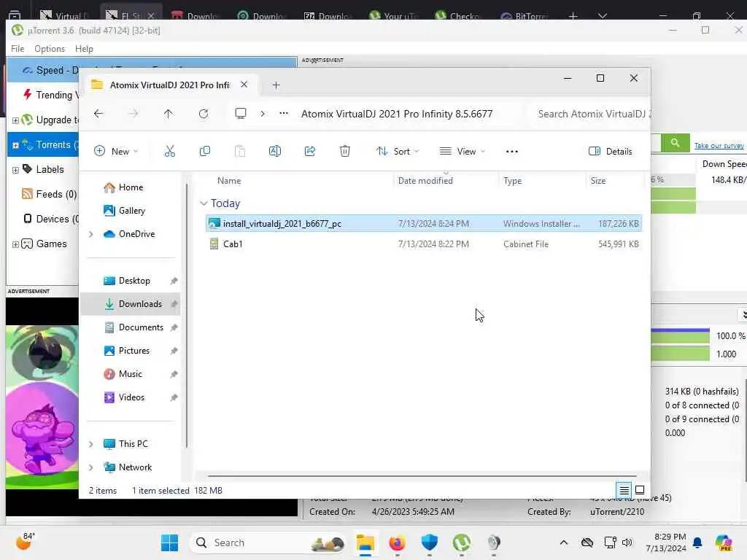This screenshot has width=747, height=560.
Task: Toggle the Details pane button
Action: [611, 152]
